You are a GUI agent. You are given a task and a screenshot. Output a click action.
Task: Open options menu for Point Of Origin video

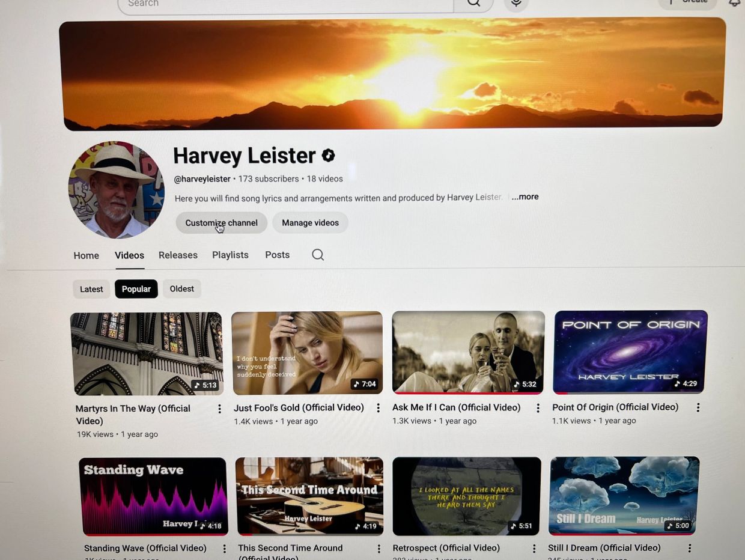tap(698, 407)
